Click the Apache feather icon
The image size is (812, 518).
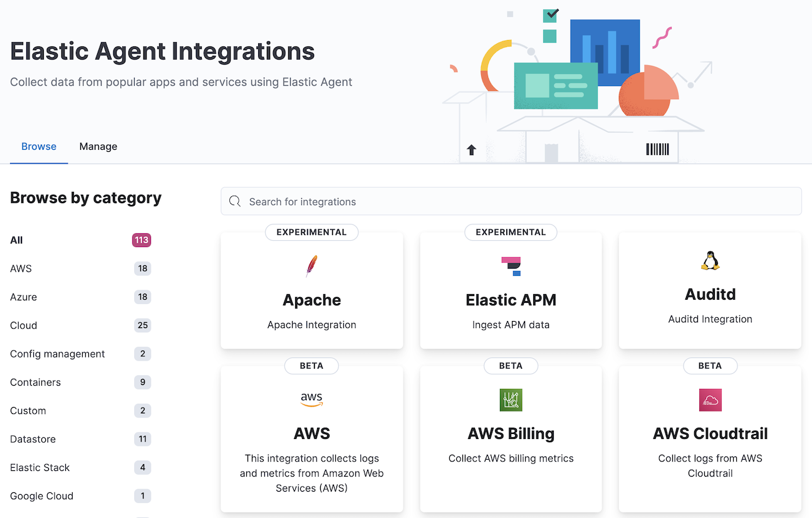point(311,266)
